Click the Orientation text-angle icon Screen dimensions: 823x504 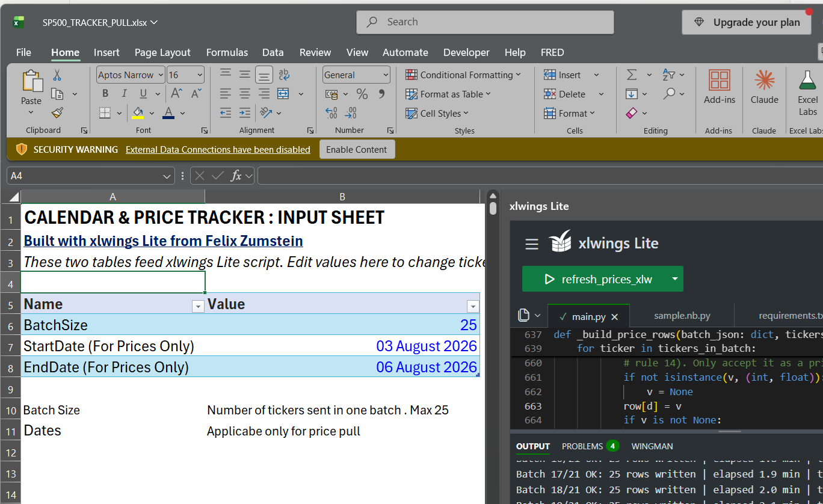click(265, 112)
